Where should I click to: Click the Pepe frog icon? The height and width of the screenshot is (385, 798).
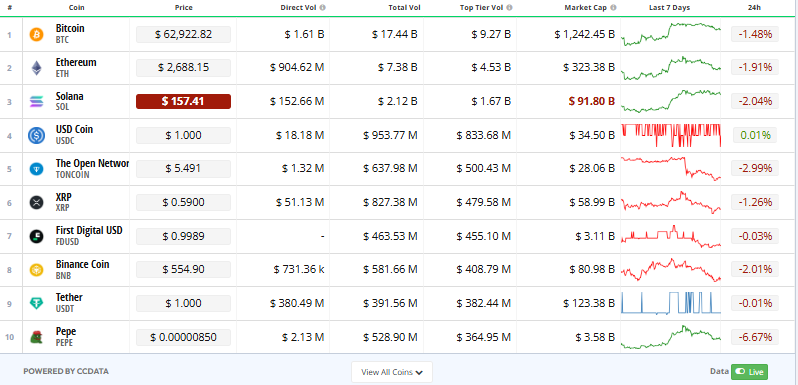click(x=37, y=337)
